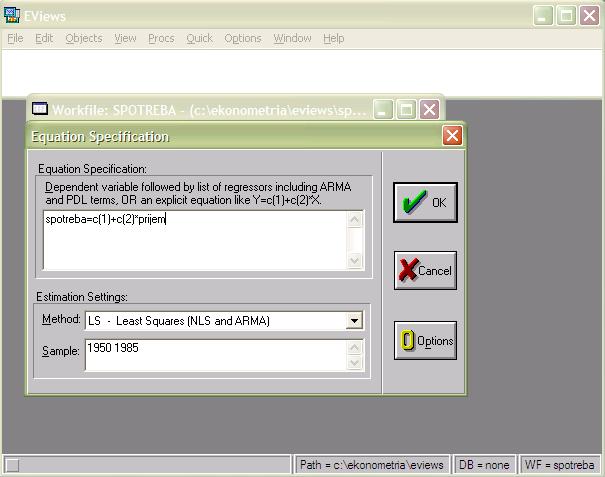Click the OK button with green checkmark

425,202
